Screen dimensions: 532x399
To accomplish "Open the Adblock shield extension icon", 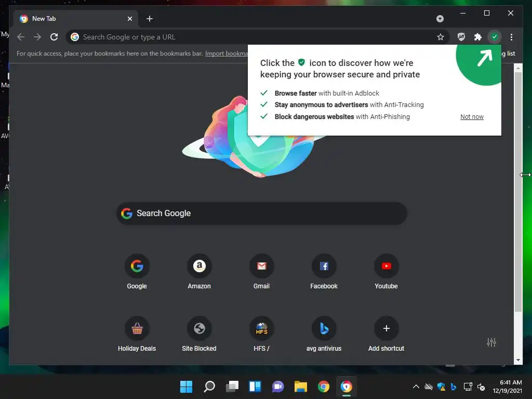I will [461, 37].
